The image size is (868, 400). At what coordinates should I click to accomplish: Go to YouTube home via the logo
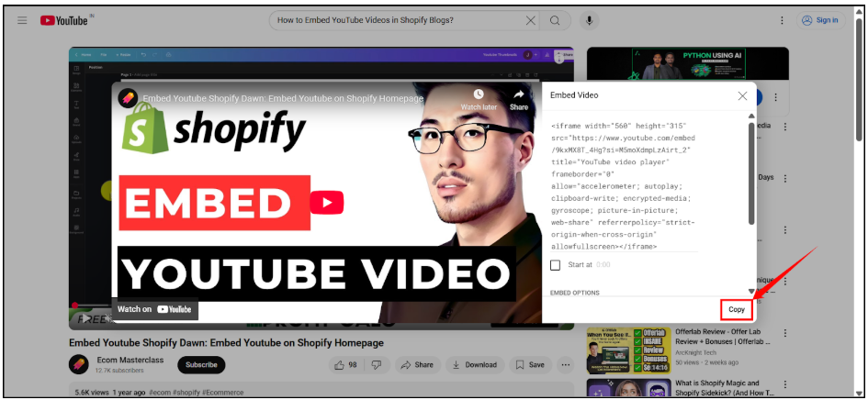pyautogui.click(x=64, y=20)
